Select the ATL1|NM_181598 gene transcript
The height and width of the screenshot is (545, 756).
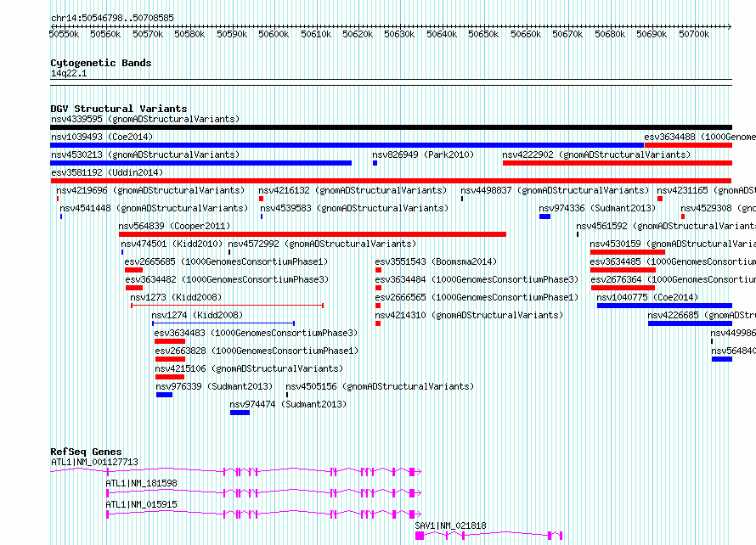click(x=263, y=493)
